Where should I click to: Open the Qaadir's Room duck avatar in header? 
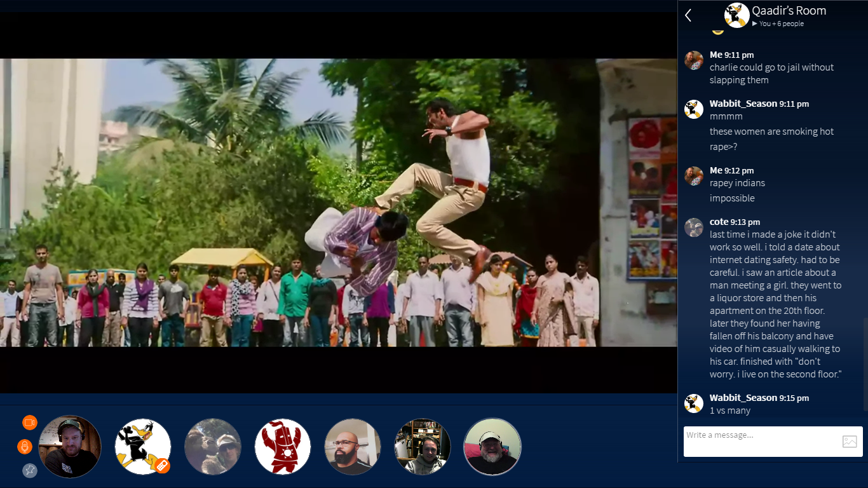[736, 15]
